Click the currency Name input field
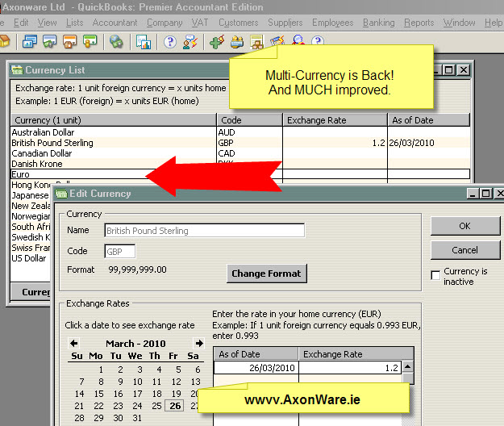Image resolution: width=504 pixels, height=426 pixels. 205,231
